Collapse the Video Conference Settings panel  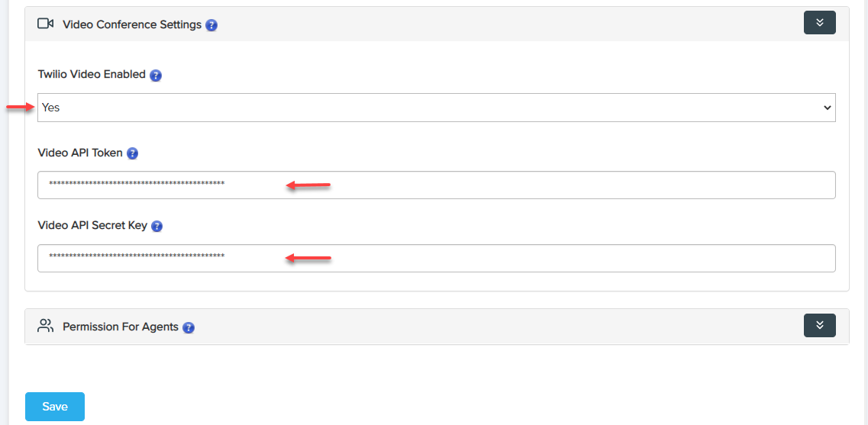(x=819, y=23)
